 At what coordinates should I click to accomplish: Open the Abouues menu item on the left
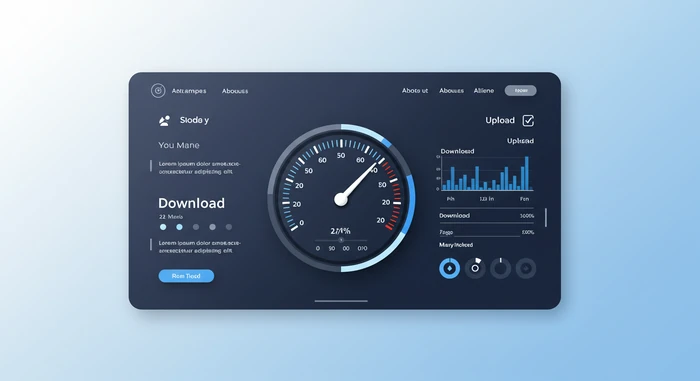(235, 91)
